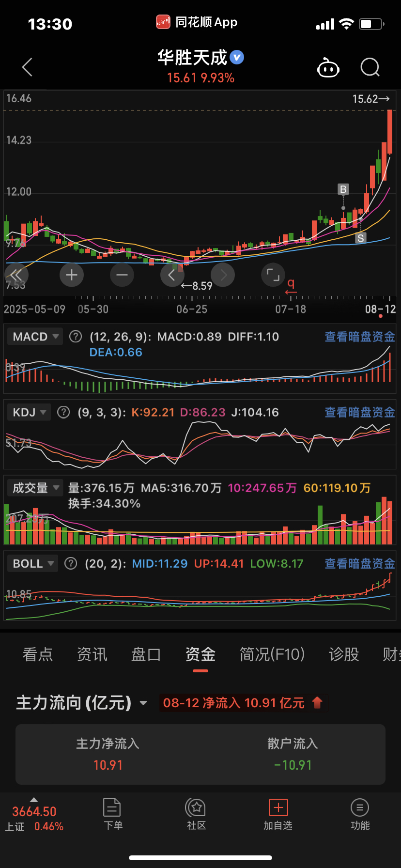Expand chart to fullscreen icon

click(273, 275)
